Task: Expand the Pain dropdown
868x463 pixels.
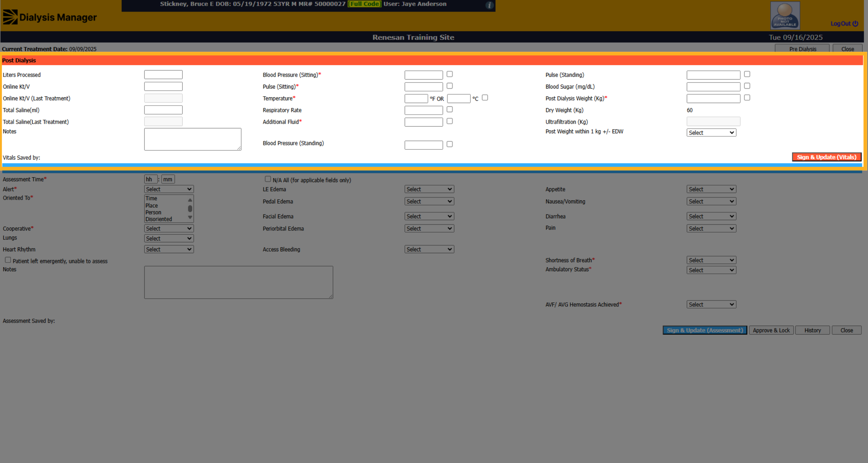Action: pos(711,229)
